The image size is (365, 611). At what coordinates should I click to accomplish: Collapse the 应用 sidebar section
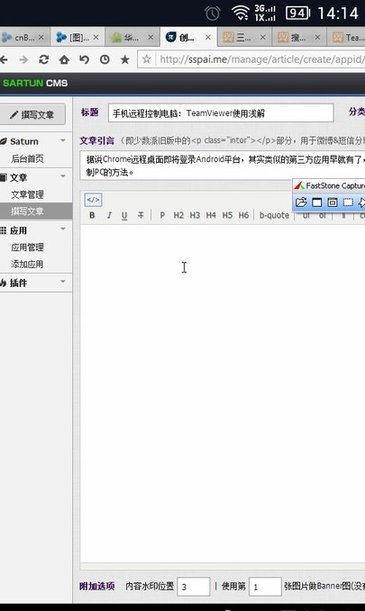(x=63, y=229)
